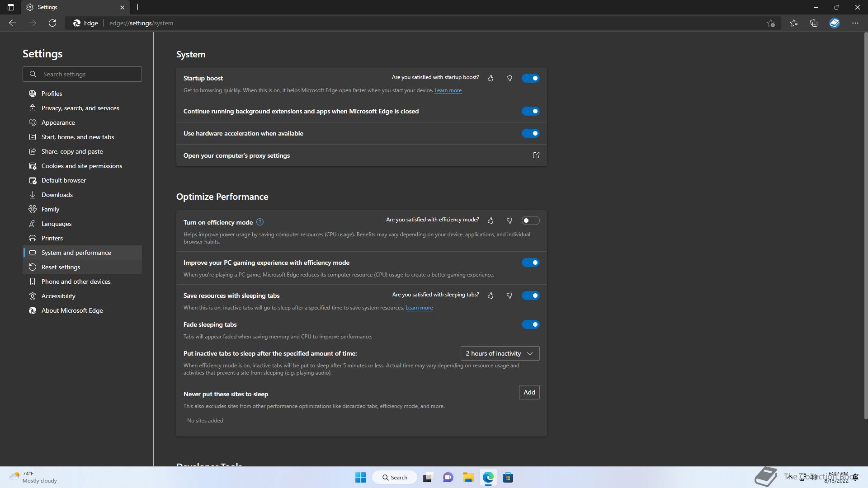Open Windows Start menu
The width and height of the screenshot is (868, 488).
(x=360, y=477)
